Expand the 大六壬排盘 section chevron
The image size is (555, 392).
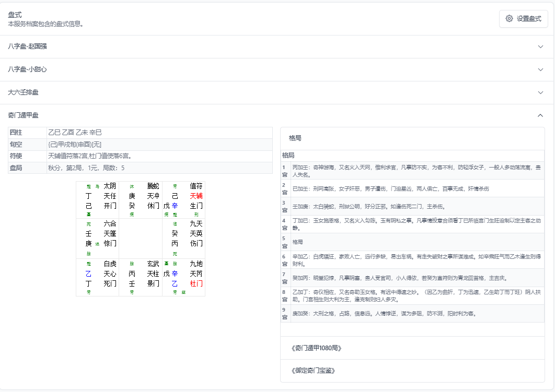[x=540, y=92]
